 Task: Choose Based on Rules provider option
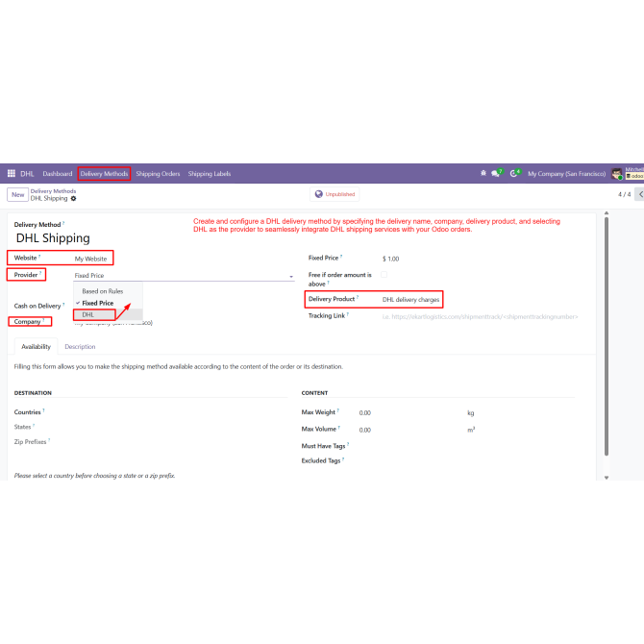(103, 291)
